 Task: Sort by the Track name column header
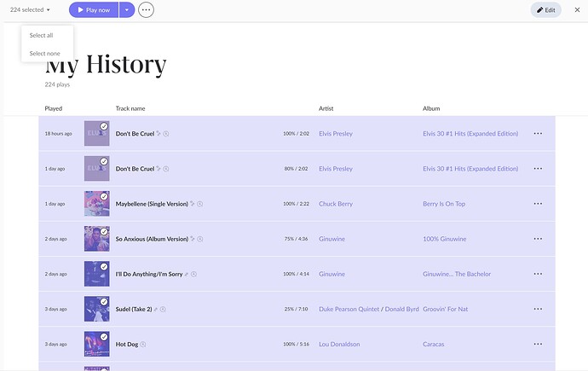pyautogui.click(x=130, y=108)
